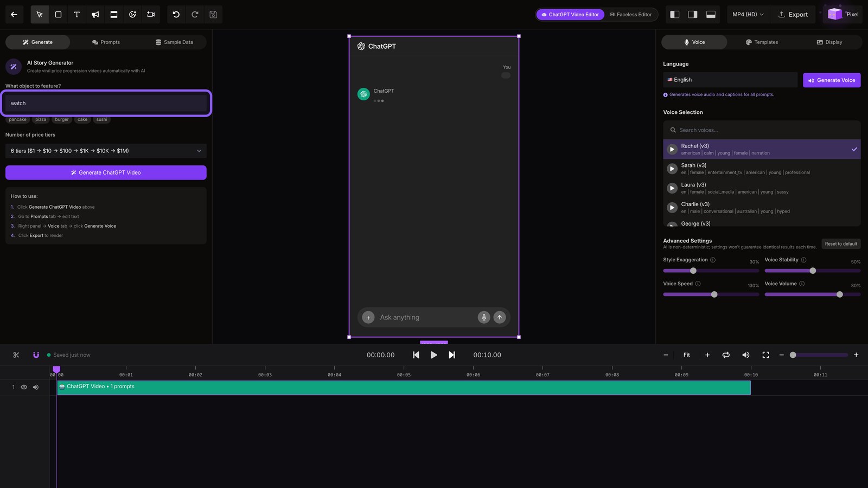Select the scissors split tool

(x=16, y=355)
